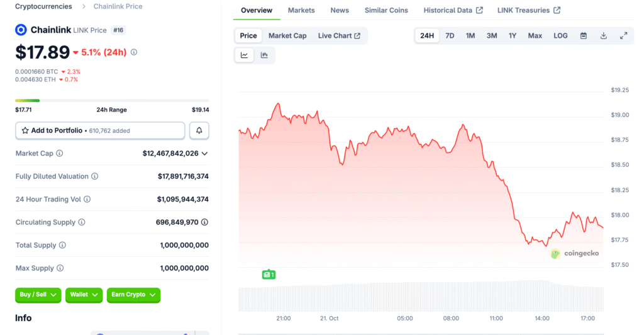Expand chart to fullscreen
Screen dimensions: 644x335
(623, 36)
